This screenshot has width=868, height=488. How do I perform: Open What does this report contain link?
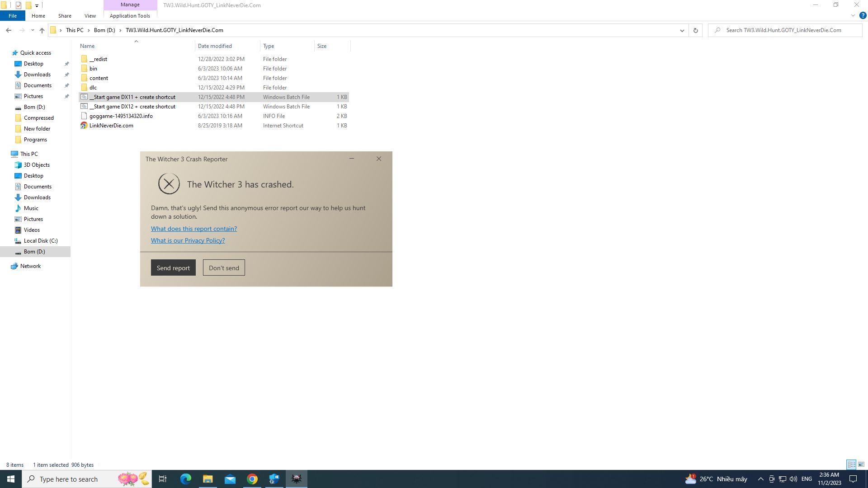pos(194,228)
